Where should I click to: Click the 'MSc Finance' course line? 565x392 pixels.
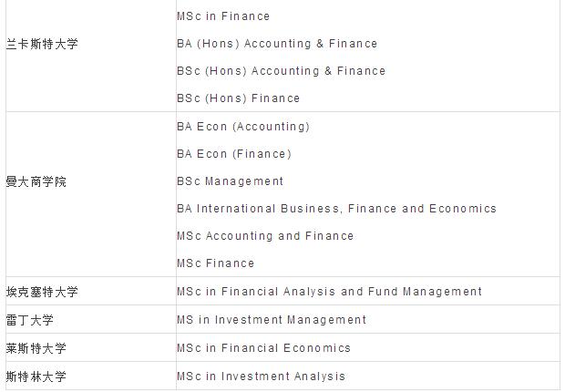pos(216,263)
